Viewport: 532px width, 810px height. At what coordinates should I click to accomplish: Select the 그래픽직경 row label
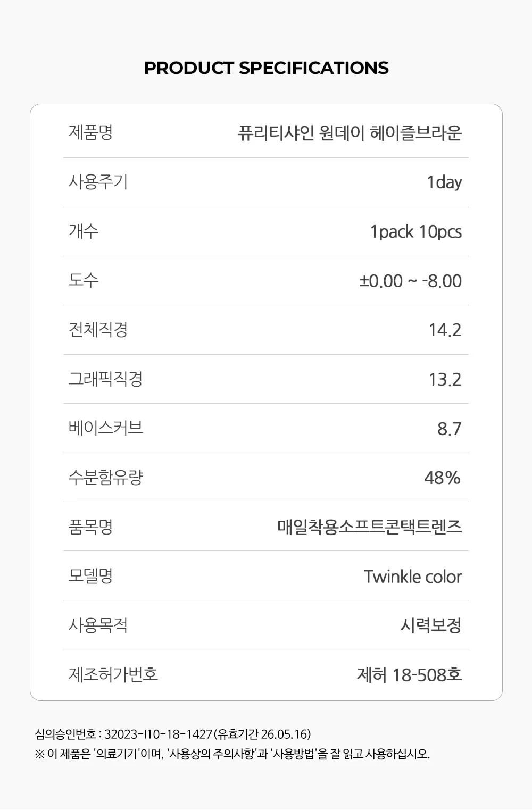[105, 379]
